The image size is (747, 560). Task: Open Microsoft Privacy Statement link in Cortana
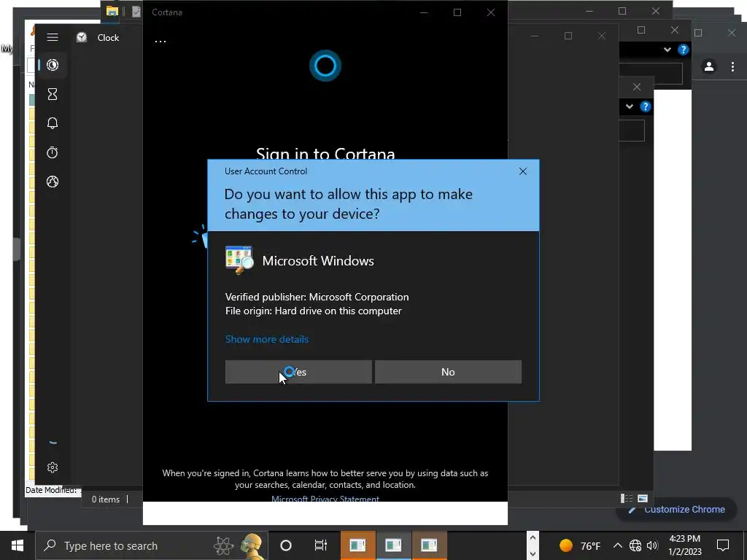coord(325,498)
